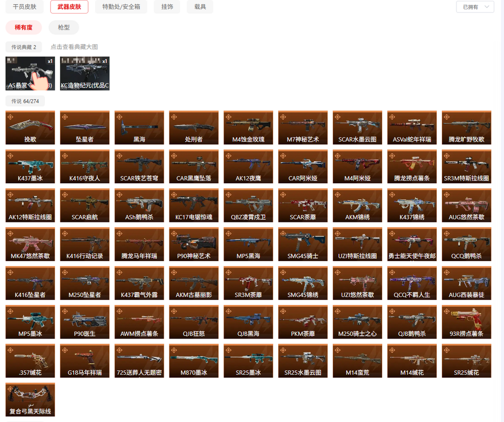Open the 载具 tab
504x422 pixels.
click(x=200, y=7)
